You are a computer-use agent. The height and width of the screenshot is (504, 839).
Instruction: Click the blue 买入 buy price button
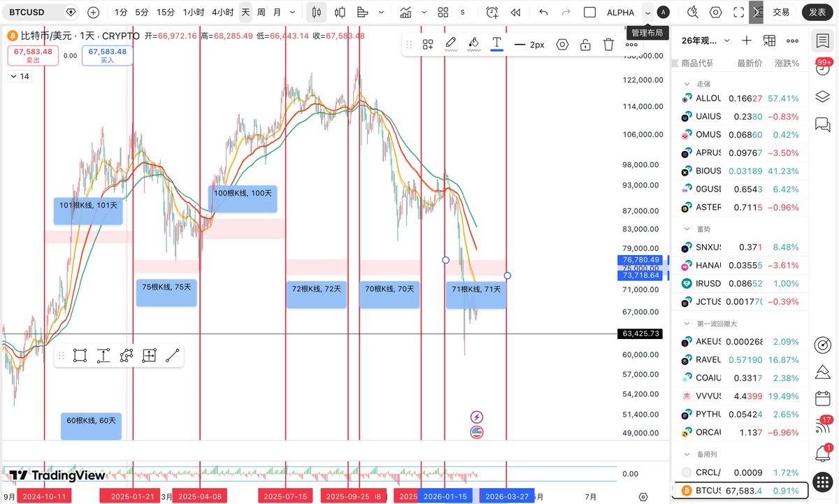point(107,56)
